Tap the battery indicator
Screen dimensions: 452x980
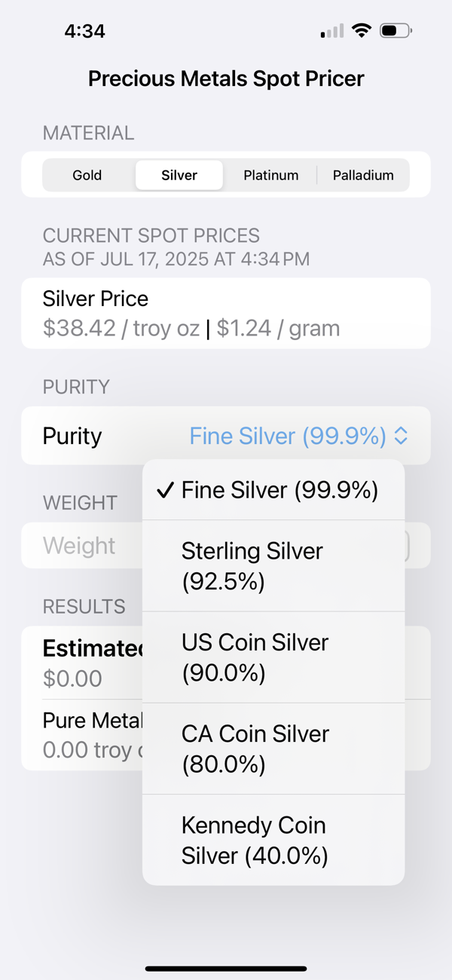(395, 30)
